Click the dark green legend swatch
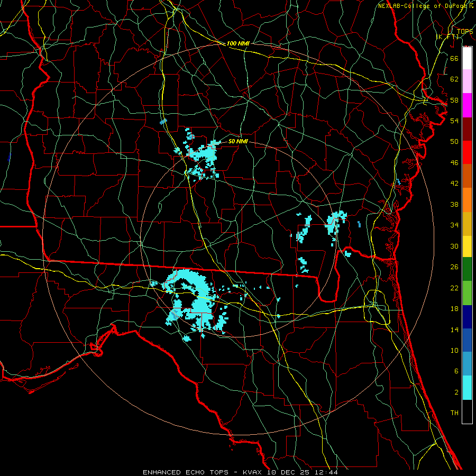 coord(467,269)
